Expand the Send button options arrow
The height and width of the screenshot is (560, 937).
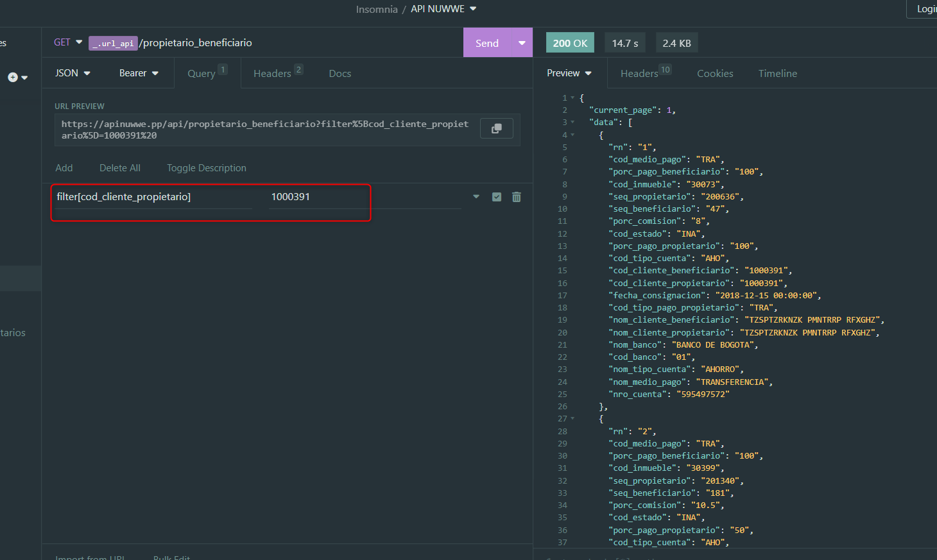click(x=522, y=43)
